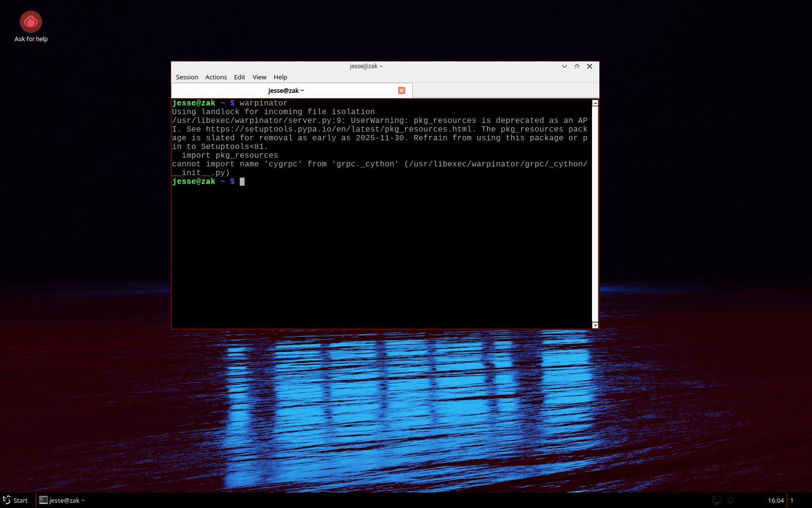Screen dimensions: 812x508
Task: Close the terminal window
Action: coord(590,66)
